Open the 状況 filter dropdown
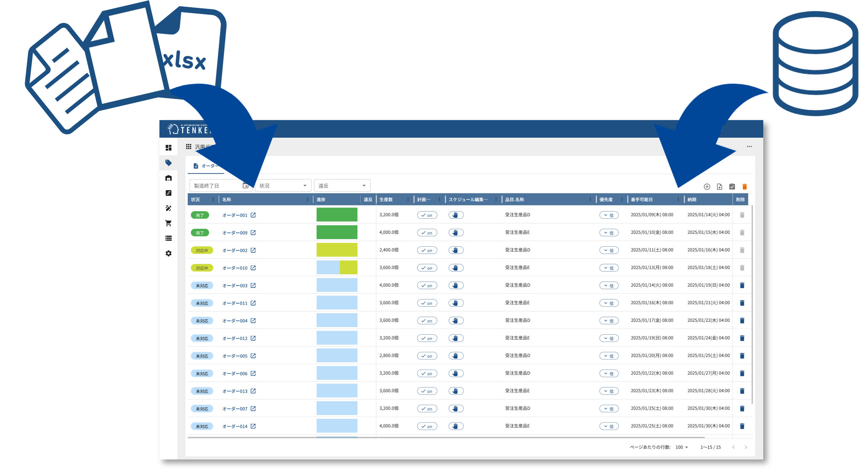Image resolution: width=868 pixels, height=470 pixels. [x=283, y=185]
